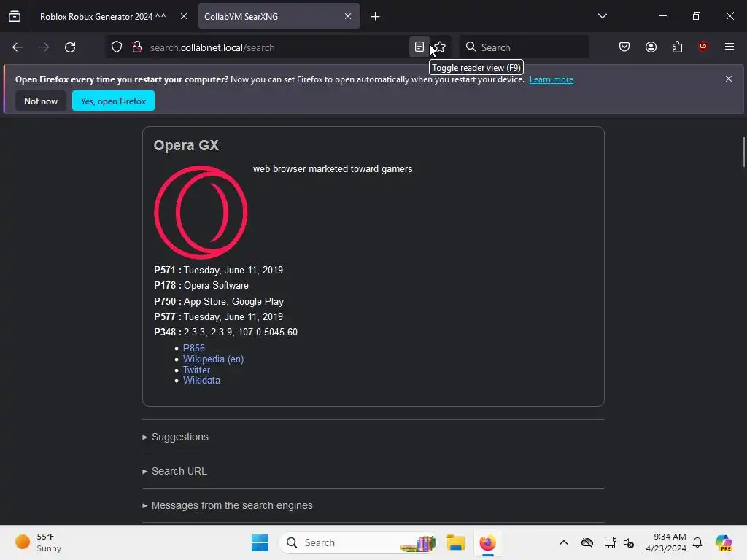747x560 pixels.
Task: Click the P577 : Tuesday, June 11, 2019 row
Action: click(218, 316)
